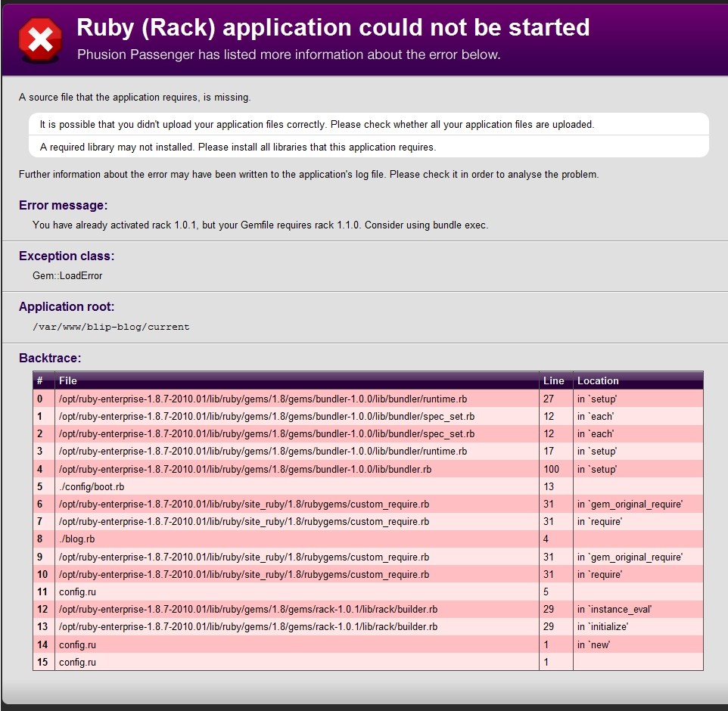Click 'in `gem_original_require'' location in row 6
Image resolution: width=728 pixels, height=711 pixels.
630,504
